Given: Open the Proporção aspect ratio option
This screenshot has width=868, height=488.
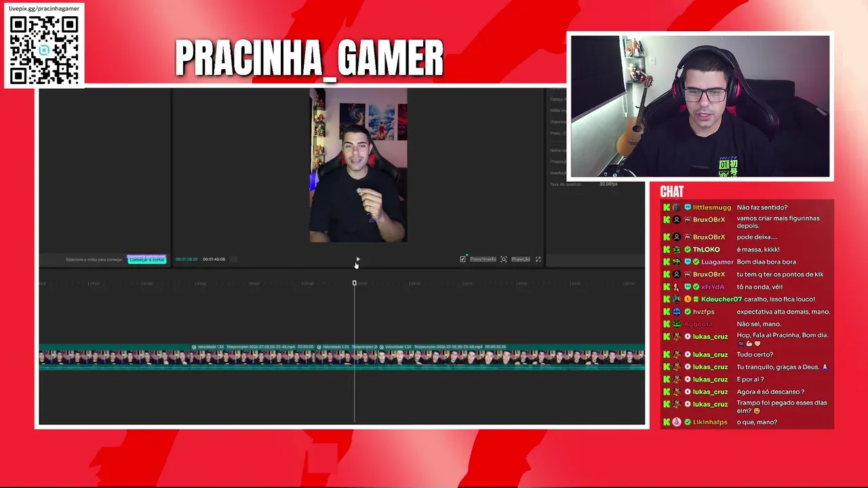Looking at the screenshot, I should (x=520, y=259).
